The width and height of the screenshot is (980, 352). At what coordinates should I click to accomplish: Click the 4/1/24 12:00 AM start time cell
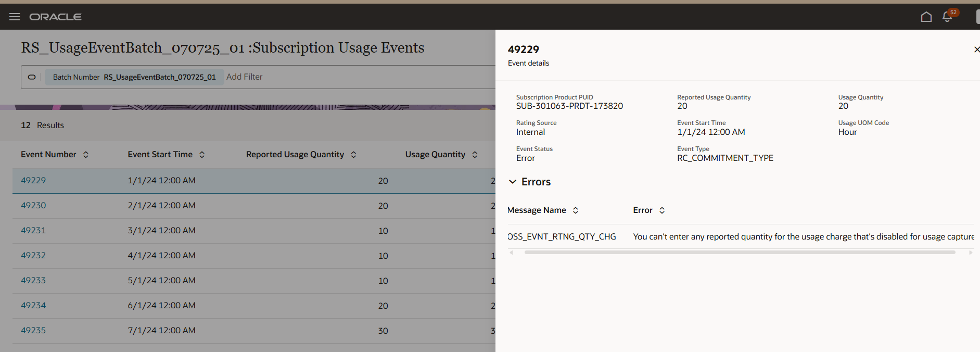162,256
